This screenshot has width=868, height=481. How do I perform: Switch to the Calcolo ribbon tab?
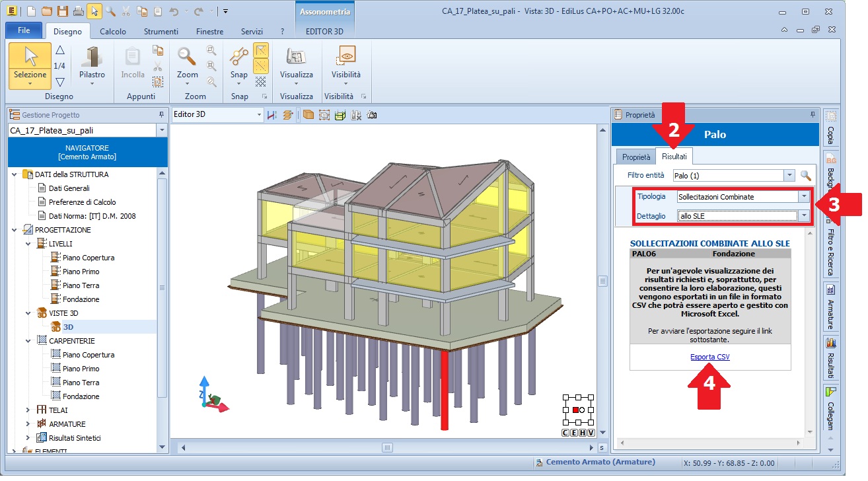point(113,31)
